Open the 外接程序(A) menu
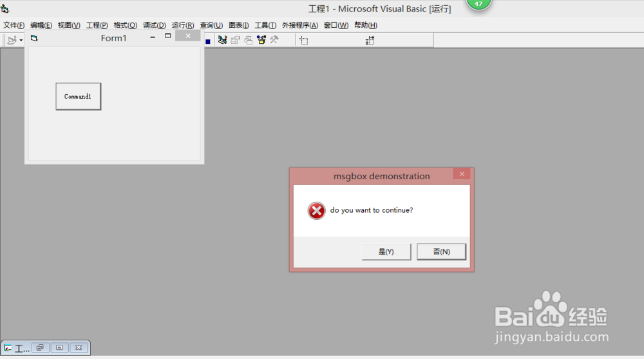644x359 pixels. point(300,25)
